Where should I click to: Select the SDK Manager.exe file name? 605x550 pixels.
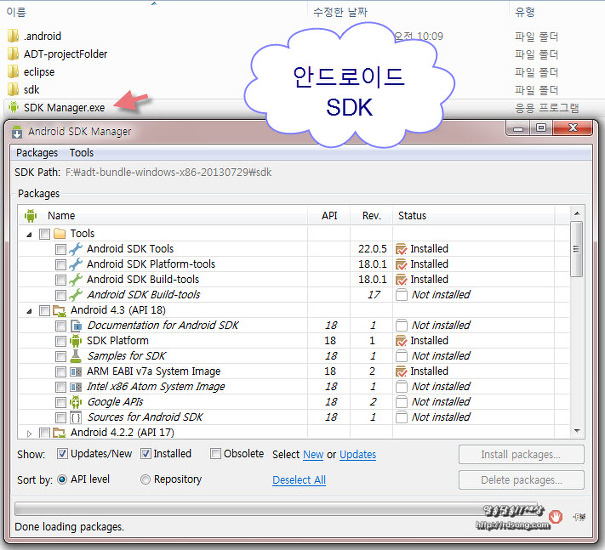tap(64, 107)
